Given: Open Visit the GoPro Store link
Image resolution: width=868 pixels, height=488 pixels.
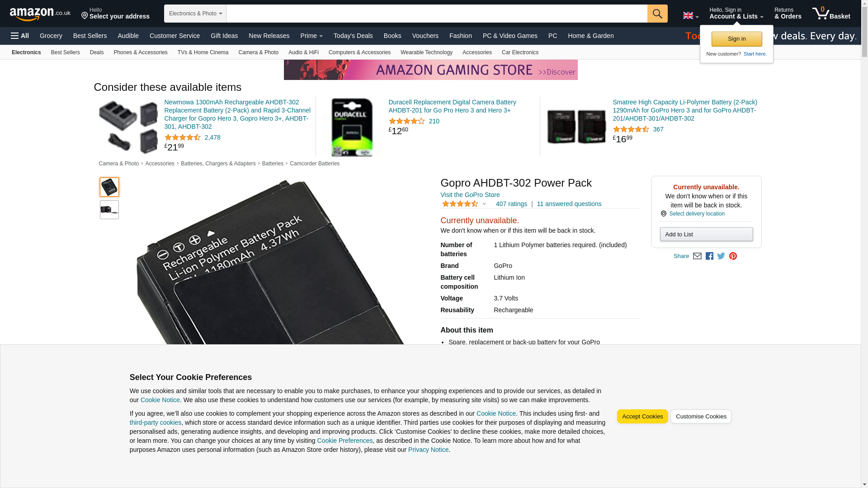Looking at the screenshot, I should click(470, 195).
